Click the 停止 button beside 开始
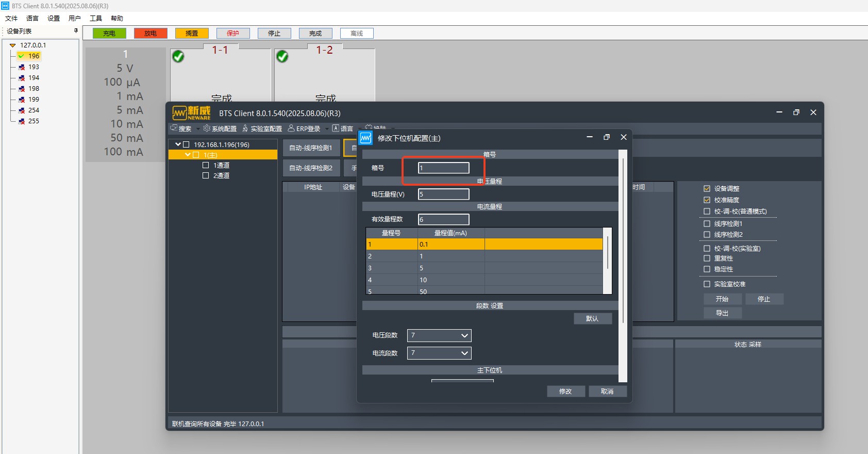 tap(764, 299)
